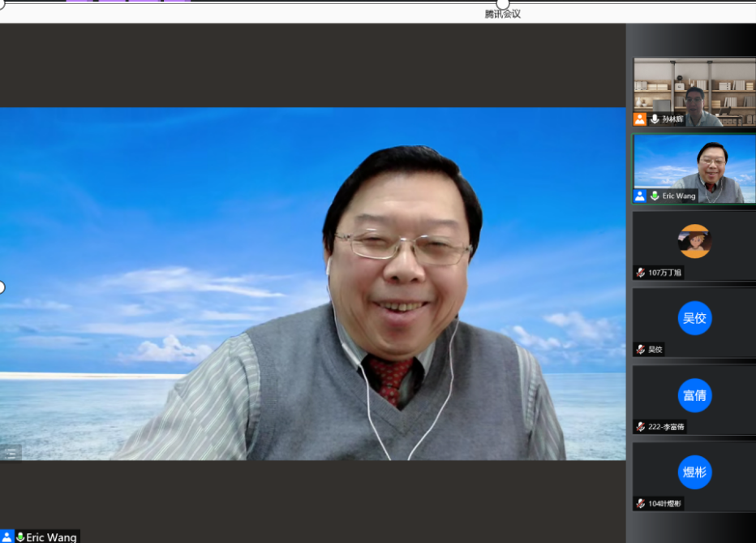
Task: Click the muted microphone icon for 104叶煜彬
Action: tap(641, 504)
